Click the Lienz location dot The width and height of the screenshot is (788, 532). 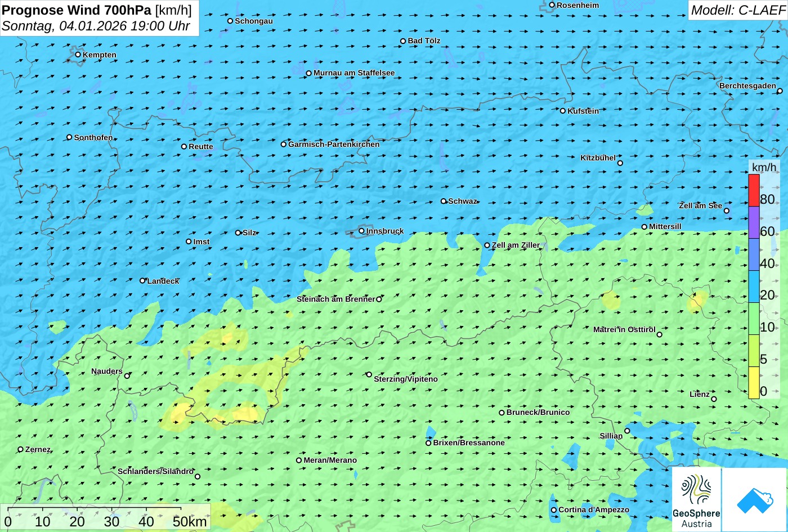[714, 399]
